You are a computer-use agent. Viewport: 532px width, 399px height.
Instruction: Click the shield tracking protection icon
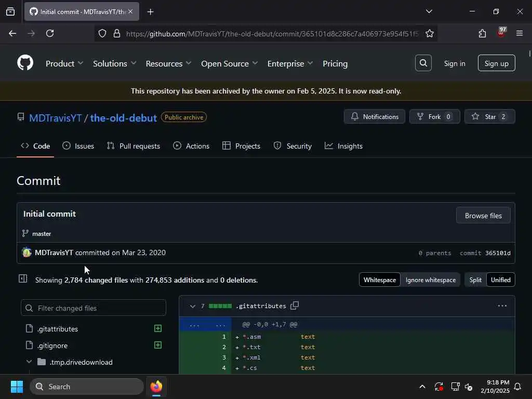tap(102, 33)
